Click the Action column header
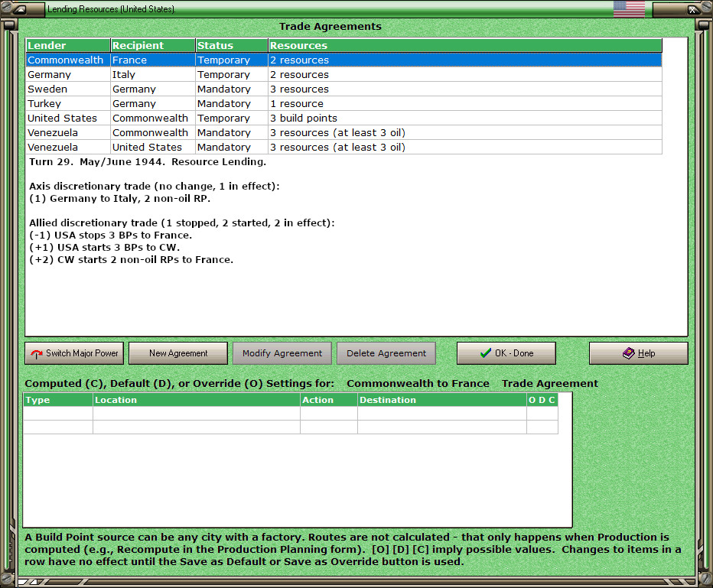This screenshot has width=713, height=588. click(x=329, y=400)
